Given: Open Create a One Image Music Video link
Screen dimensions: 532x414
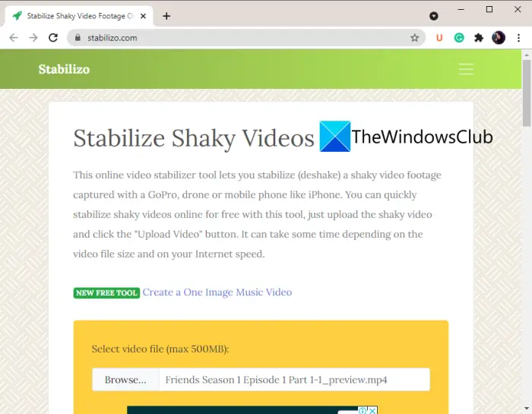Looking at the screenshot, I should (x=217, y=292).
